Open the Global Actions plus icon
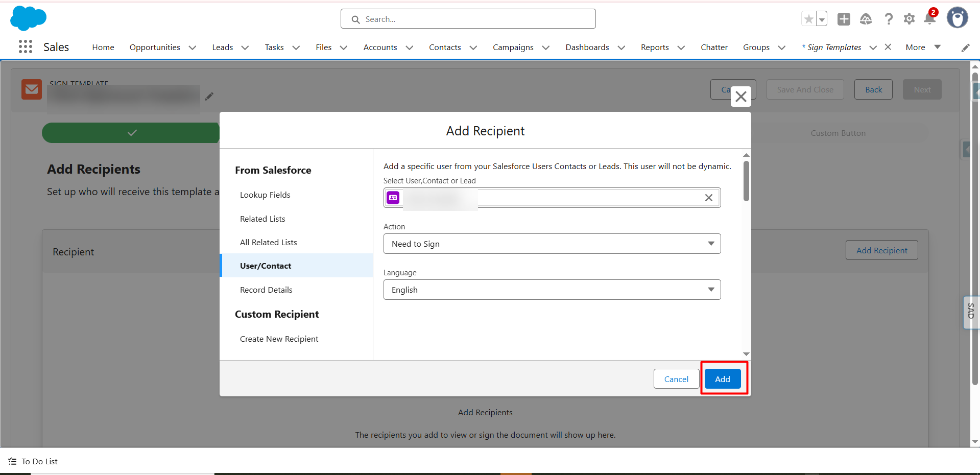980x475 pixels. (844, 19)
